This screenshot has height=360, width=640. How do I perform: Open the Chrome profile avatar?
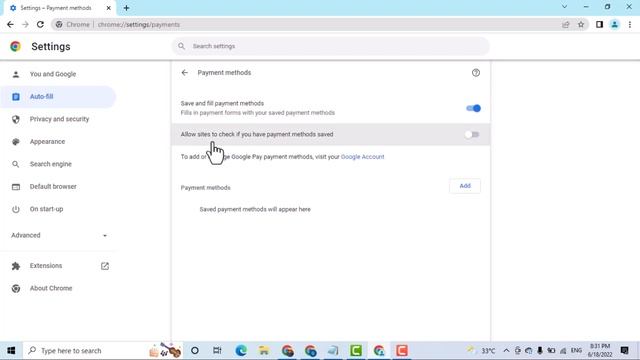tap(614, 24)
